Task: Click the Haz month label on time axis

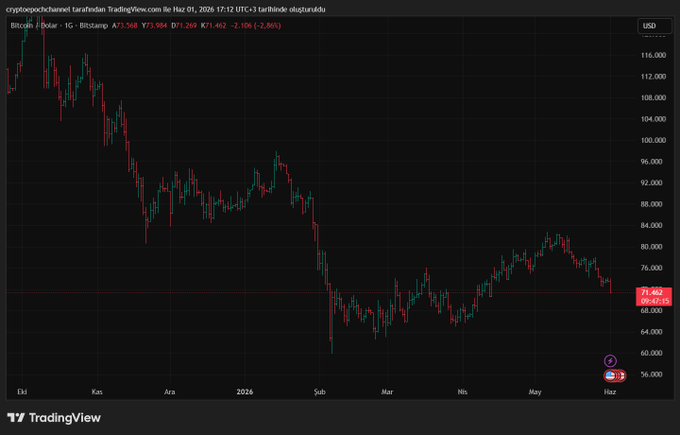Action: click(x=610, y=392)
